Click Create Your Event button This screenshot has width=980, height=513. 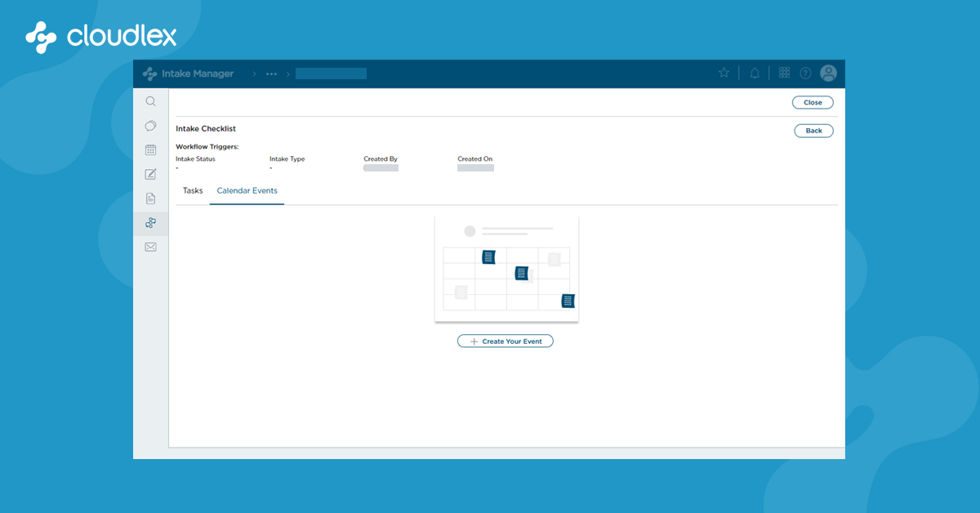click(x=506, y=341)
